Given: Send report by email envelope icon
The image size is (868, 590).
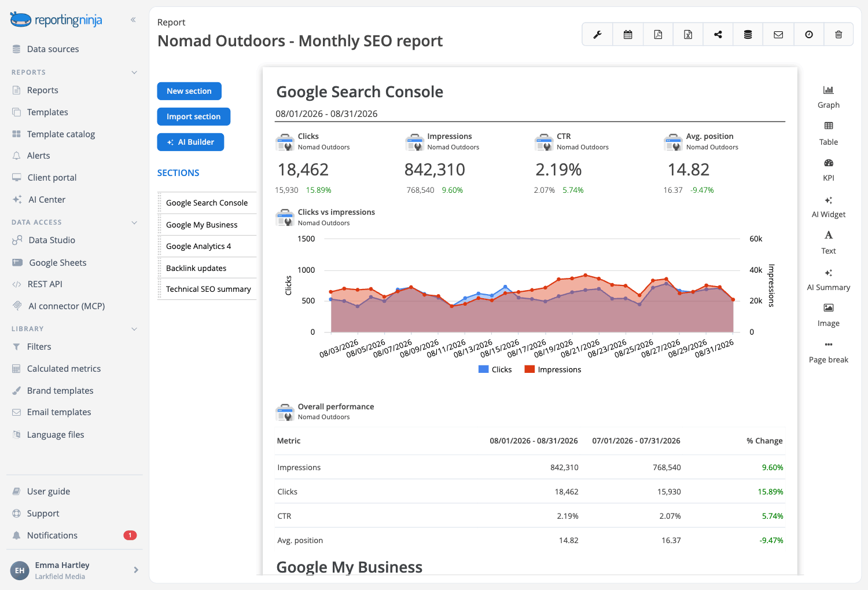Looking at the screenshot, I should 778,35.
